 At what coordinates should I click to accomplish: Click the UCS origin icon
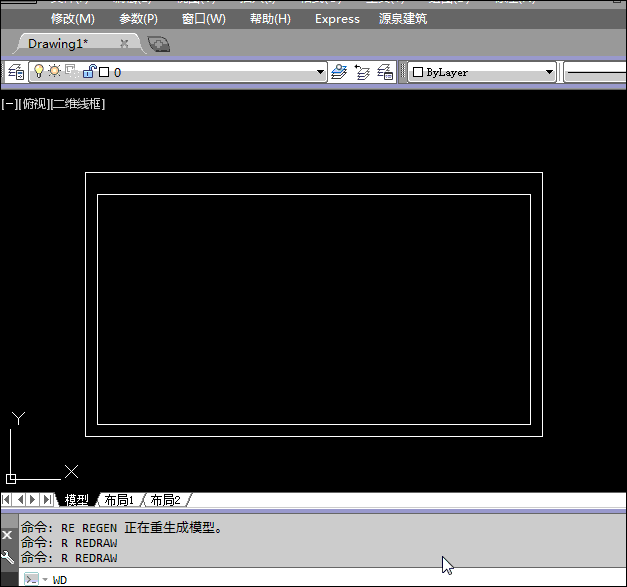[x=11, y=479]
